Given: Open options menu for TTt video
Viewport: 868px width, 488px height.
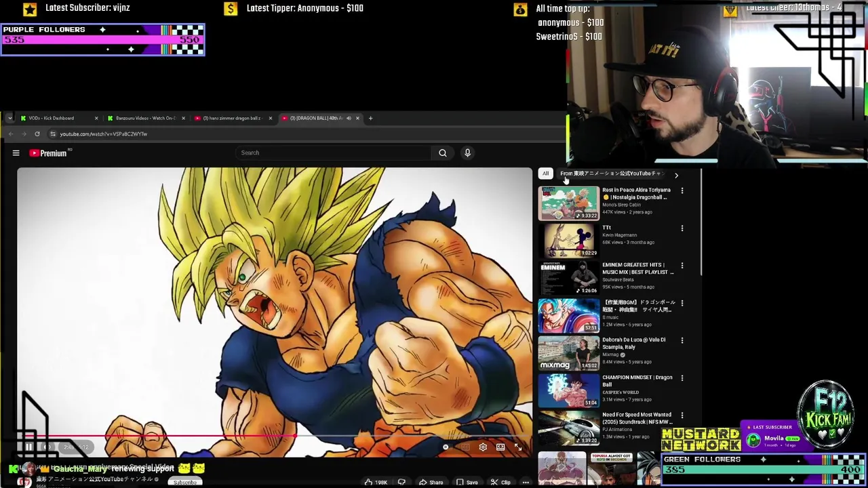Looking at the screenshot, I should point(682,228).
